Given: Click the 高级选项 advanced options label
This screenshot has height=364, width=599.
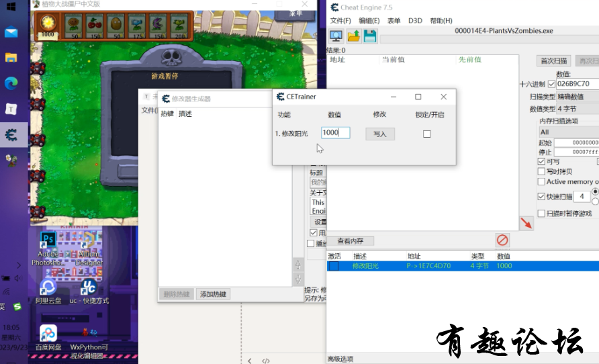Looking at the screenshot, I should 340,359.
